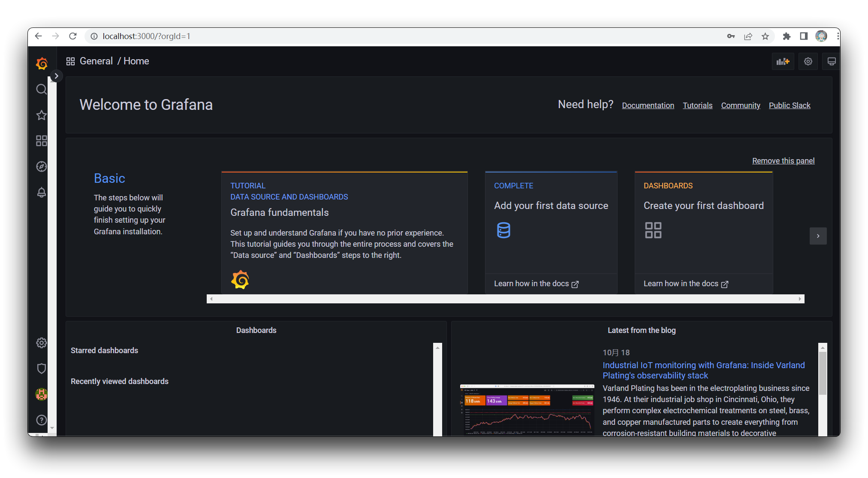
Task: Click the Home breadcrumb title
Action: 136,61
